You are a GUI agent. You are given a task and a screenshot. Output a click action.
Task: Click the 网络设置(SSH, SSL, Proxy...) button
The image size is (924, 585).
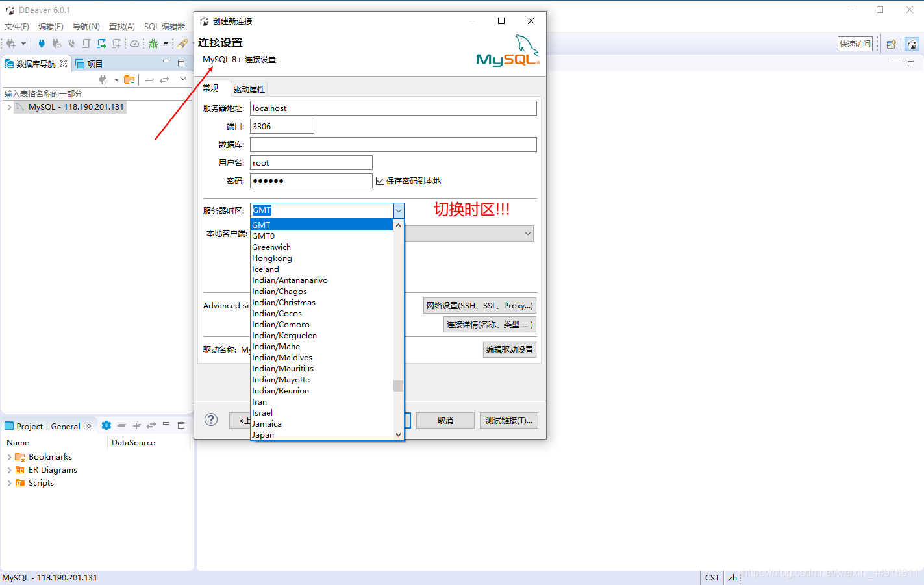click(x=480, y=305)
